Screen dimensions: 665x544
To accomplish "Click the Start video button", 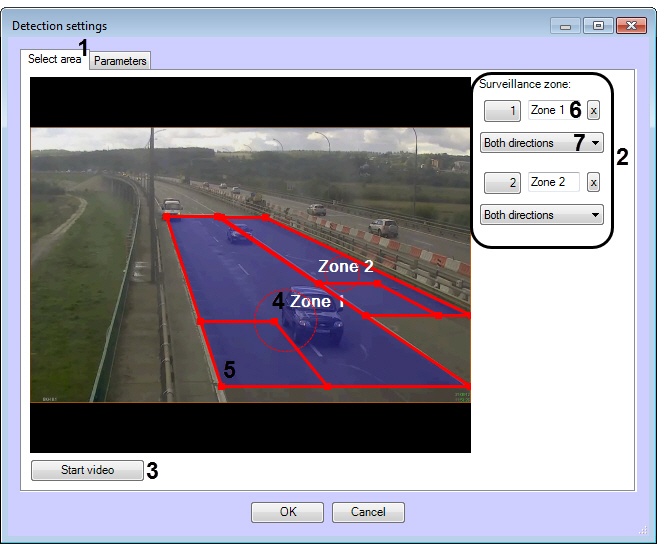I will click(x=87, y=470).
